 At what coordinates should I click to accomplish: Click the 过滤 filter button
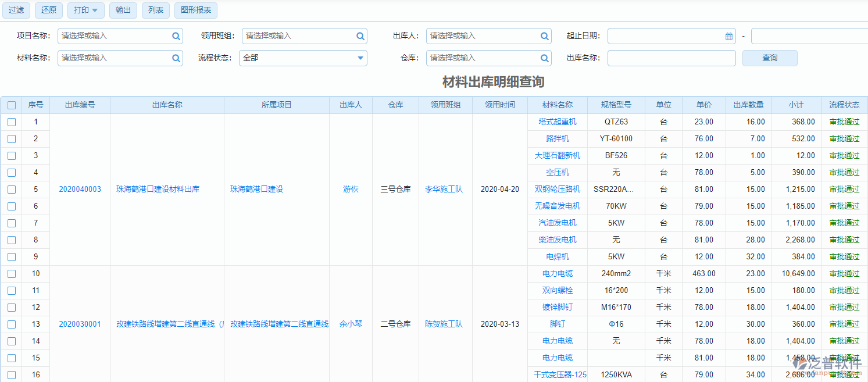click(x=16, y=10)
